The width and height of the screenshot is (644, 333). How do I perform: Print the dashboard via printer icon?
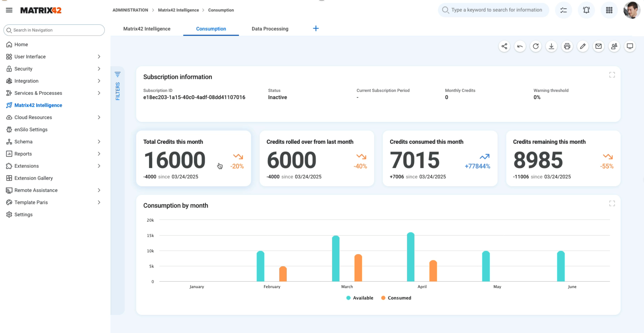(567, 46)
